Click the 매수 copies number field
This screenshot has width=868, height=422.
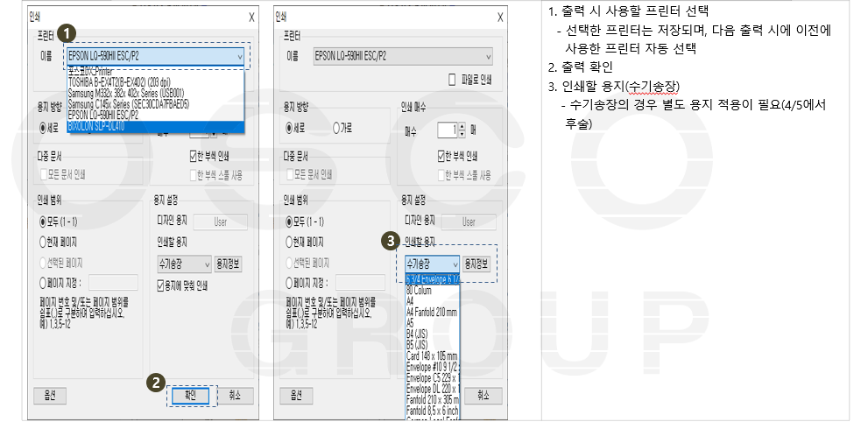tap(448, 130)
